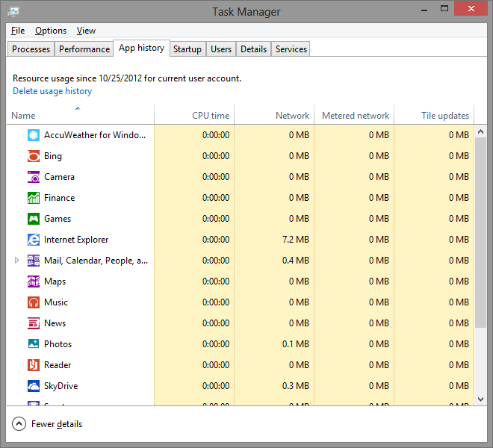Sort by the CPU time column

pyautogui.click(x=195, y=114)
